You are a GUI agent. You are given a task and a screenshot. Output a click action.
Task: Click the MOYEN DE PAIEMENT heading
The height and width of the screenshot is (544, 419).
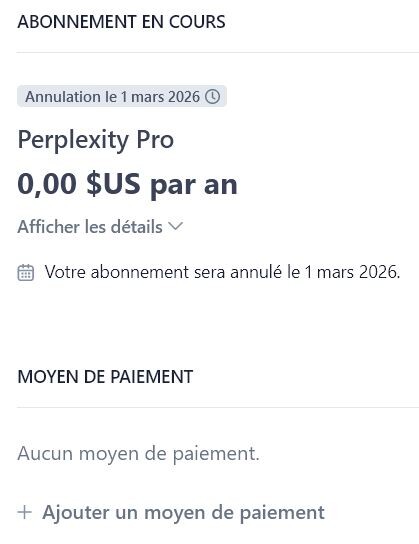point(105,377)
